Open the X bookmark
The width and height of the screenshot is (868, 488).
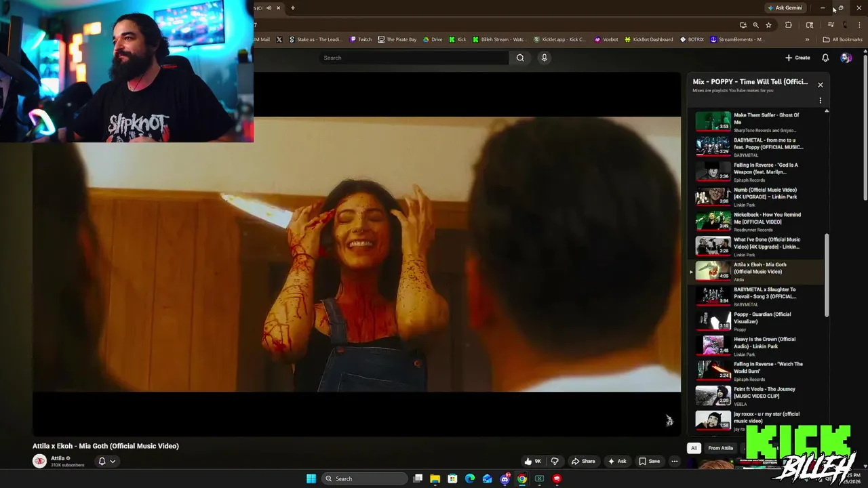[279, 39]
